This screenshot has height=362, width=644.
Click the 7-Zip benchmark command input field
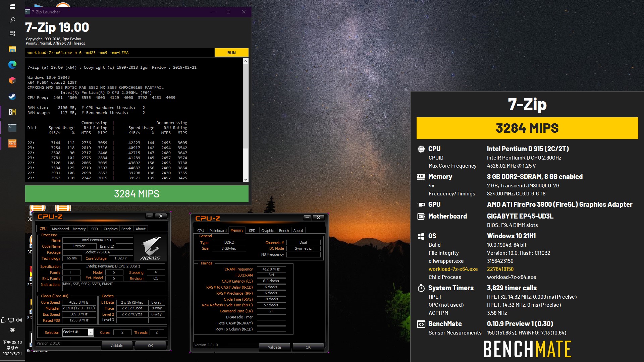(x=119, y=53)
